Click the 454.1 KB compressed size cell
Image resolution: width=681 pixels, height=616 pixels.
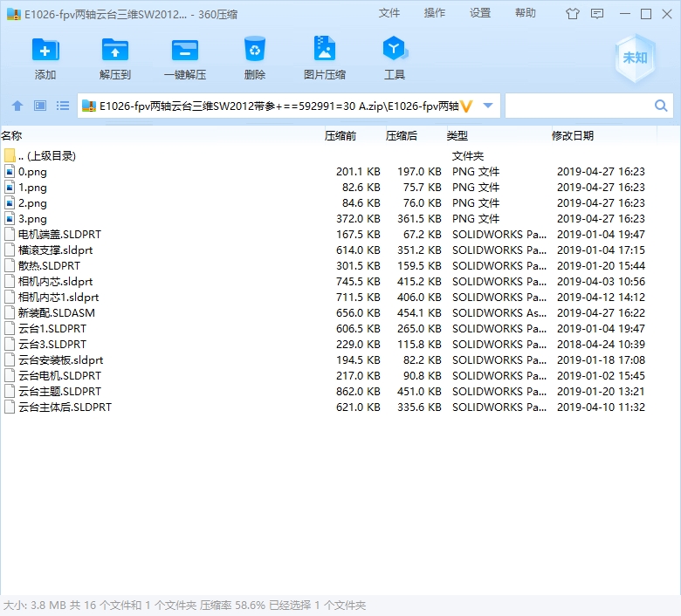pos(419,312)
